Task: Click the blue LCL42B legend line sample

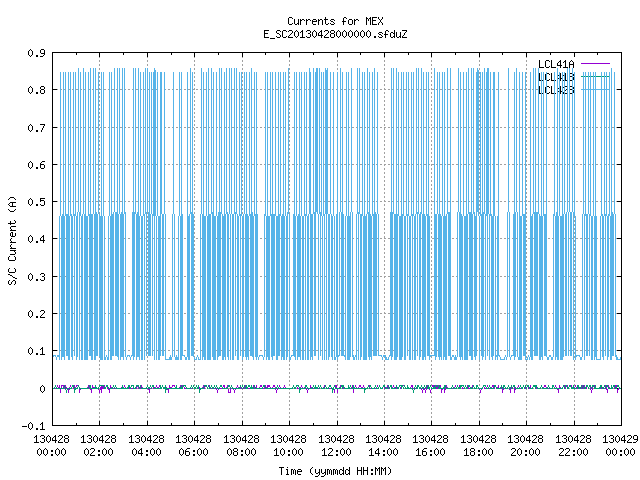Action: (595, 89)
